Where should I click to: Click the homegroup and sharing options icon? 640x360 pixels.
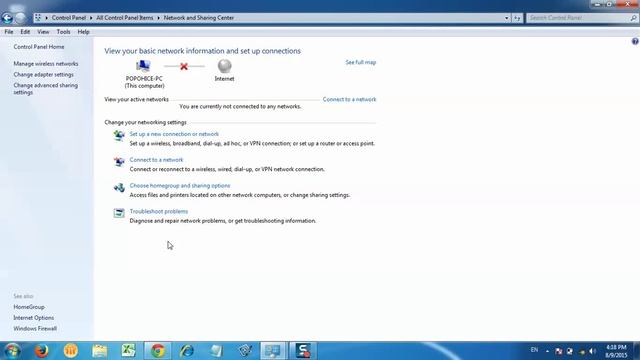click(119, 187)
